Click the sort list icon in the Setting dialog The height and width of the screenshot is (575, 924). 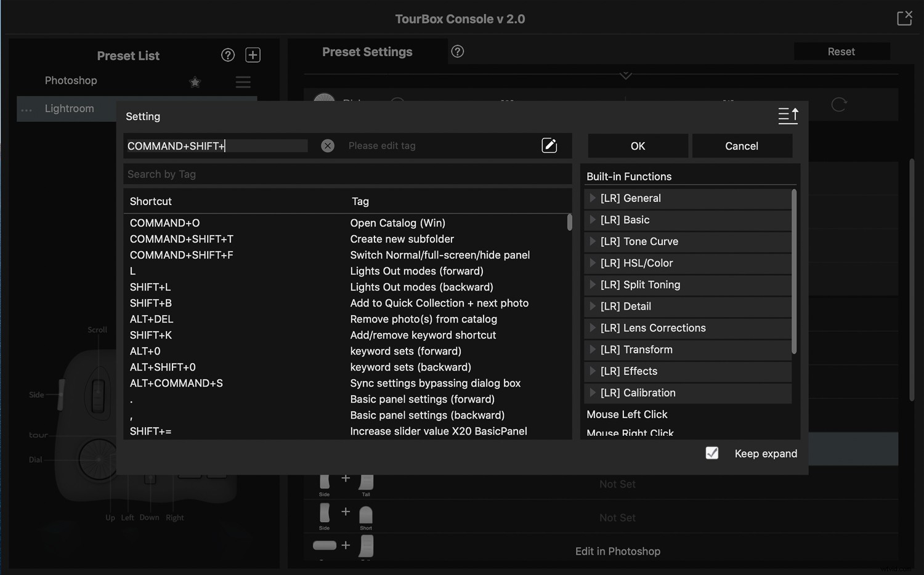tap(788, 116)
